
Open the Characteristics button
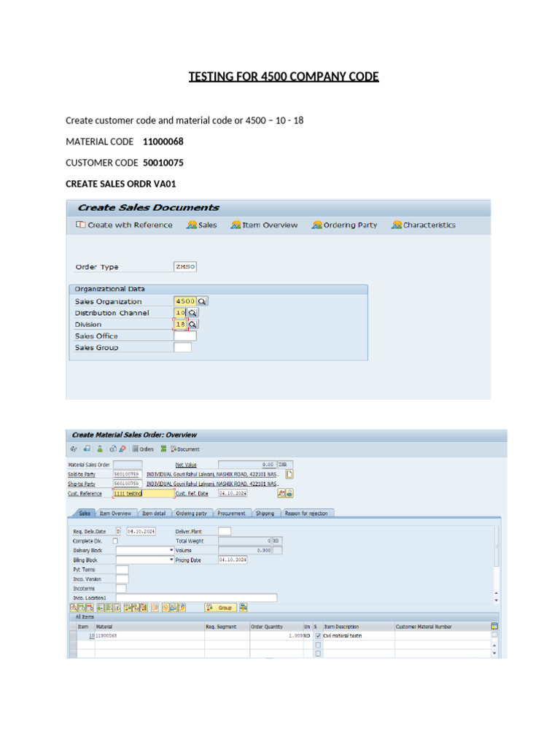[x=424, y=225]
